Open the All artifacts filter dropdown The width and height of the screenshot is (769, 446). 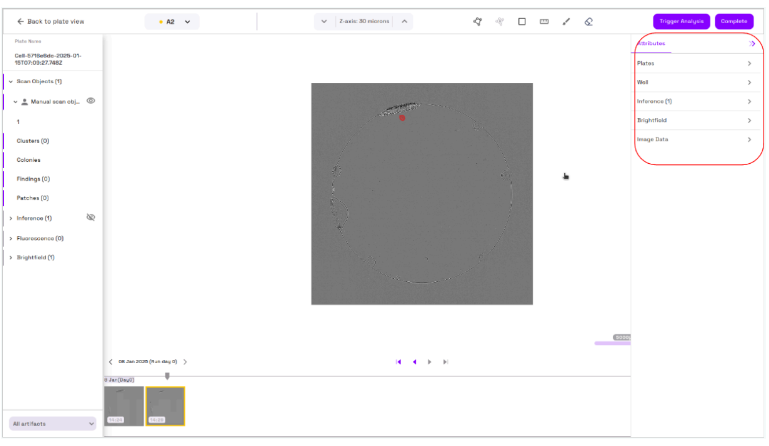point(53,424)
